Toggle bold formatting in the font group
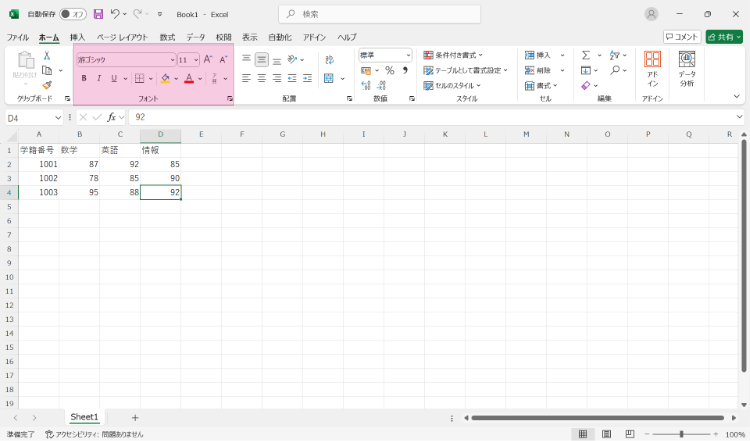 tap(84, 78)
